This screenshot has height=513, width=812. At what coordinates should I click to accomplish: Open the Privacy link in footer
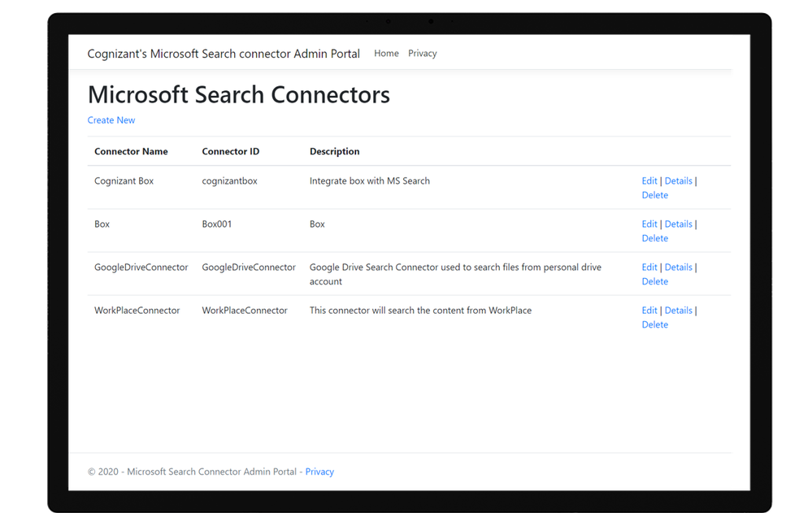pyautogui.click(x=319, y=472)
